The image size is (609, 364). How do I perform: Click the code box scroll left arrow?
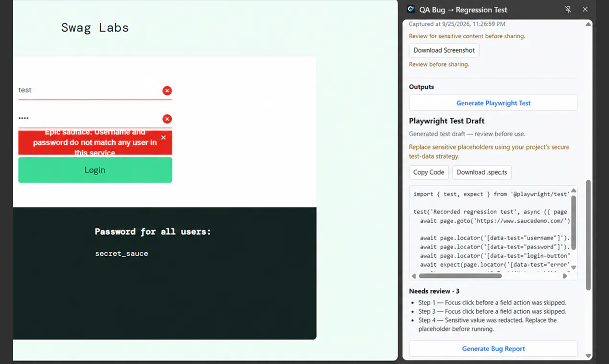tap(414, 276)
